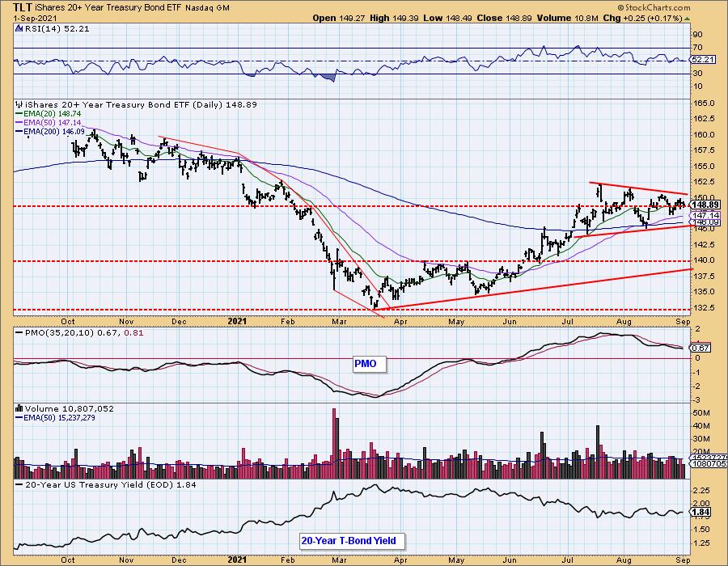Click the Close 148.89 header value

[504, 18]
